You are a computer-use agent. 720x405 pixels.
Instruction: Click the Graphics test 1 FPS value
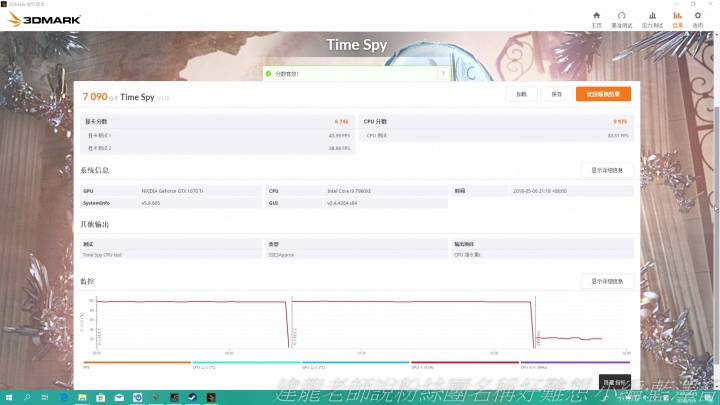coord(339,136)
